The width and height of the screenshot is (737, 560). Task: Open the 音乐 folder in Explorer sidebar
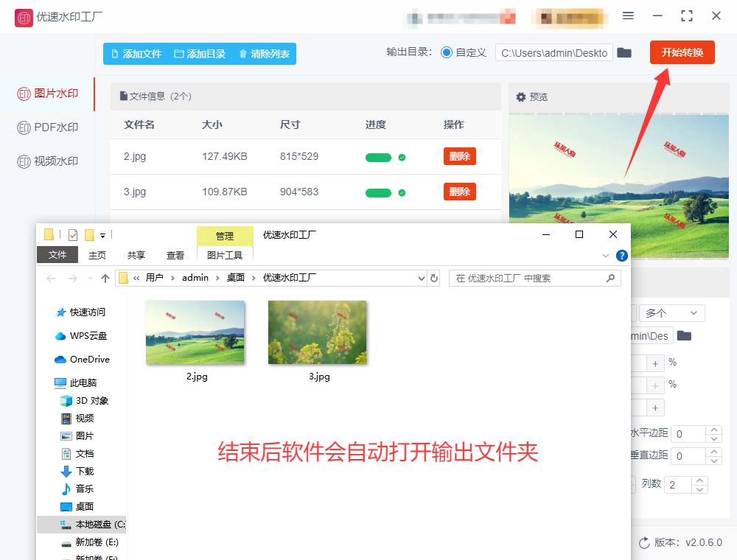click(x=78, y=489)
